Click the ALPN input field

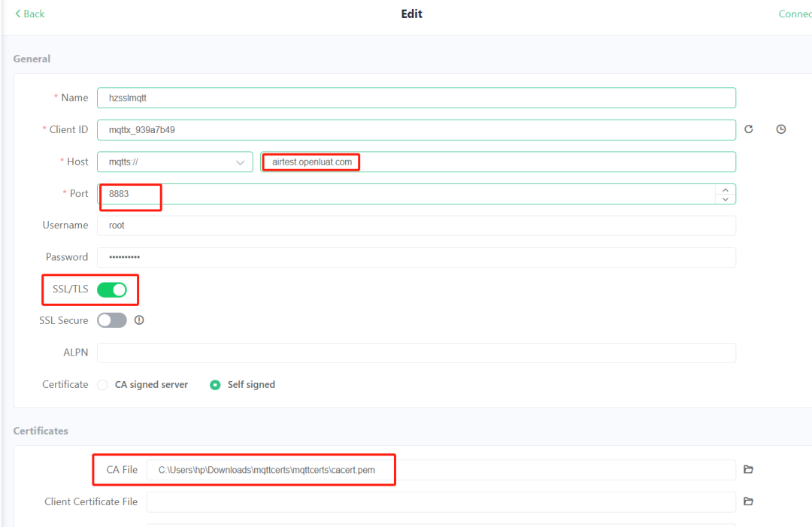[x=417, y=353]
